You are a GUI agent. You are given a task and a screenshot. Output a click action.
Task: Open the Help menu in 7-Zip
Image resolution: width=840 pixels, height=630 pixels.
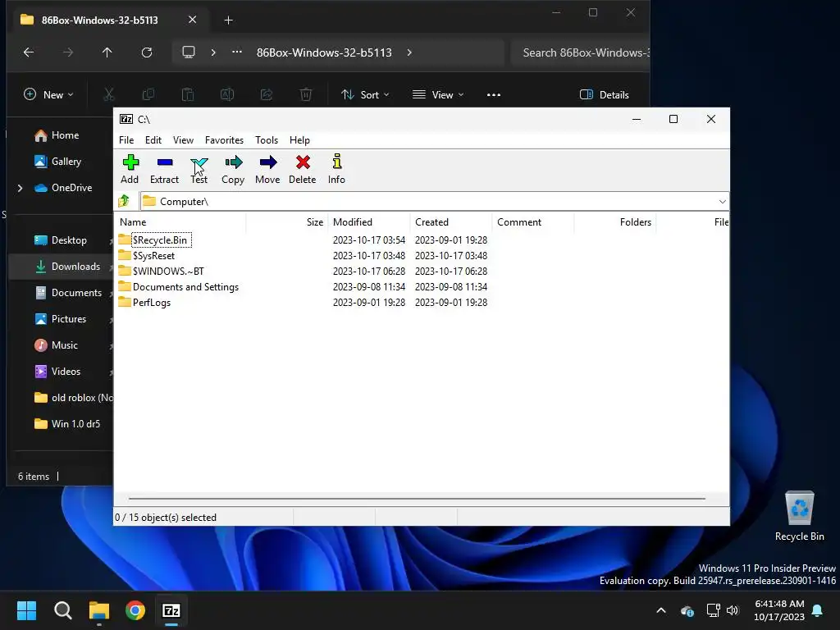pyautogui.click(x=299, y=139)
